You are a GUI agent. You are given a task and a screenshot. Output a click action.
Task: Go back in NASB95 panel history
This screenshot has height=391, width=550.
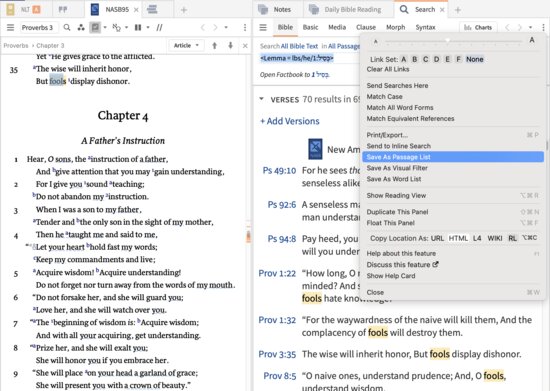[x=202, y=27]
